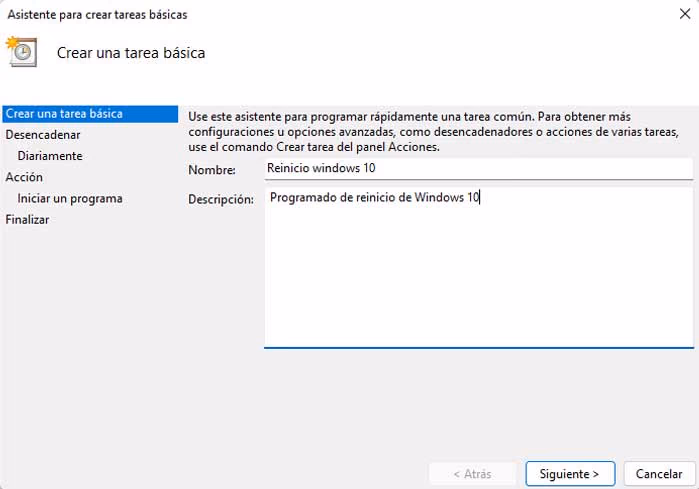Open the Acción step in sidebar
The height and width of the screenshot is (489, 699).
(24, 177)
